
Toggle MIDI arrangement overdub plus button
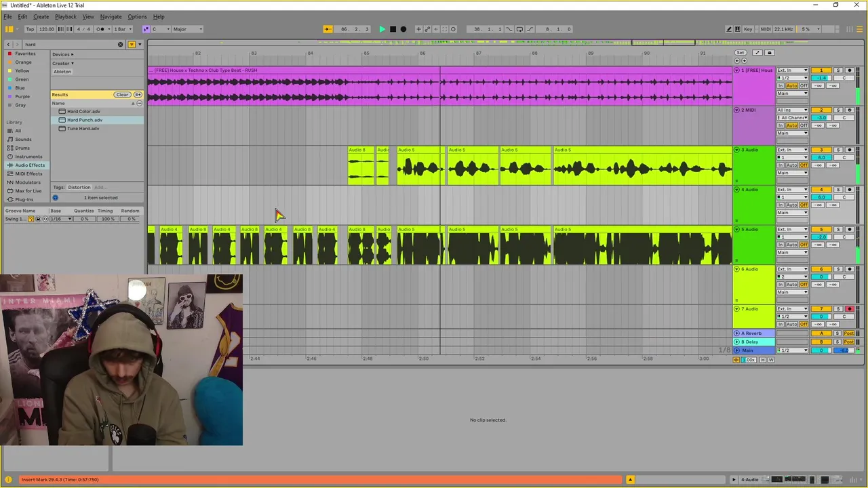tap(418, 29)
